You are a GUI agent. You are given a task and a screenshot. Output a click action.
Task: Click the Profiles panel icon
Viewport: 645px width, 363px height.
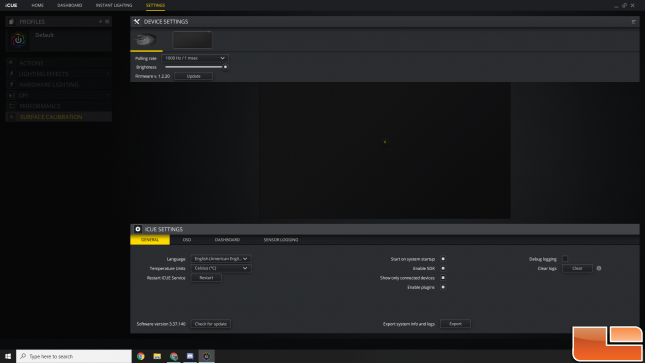12,21
